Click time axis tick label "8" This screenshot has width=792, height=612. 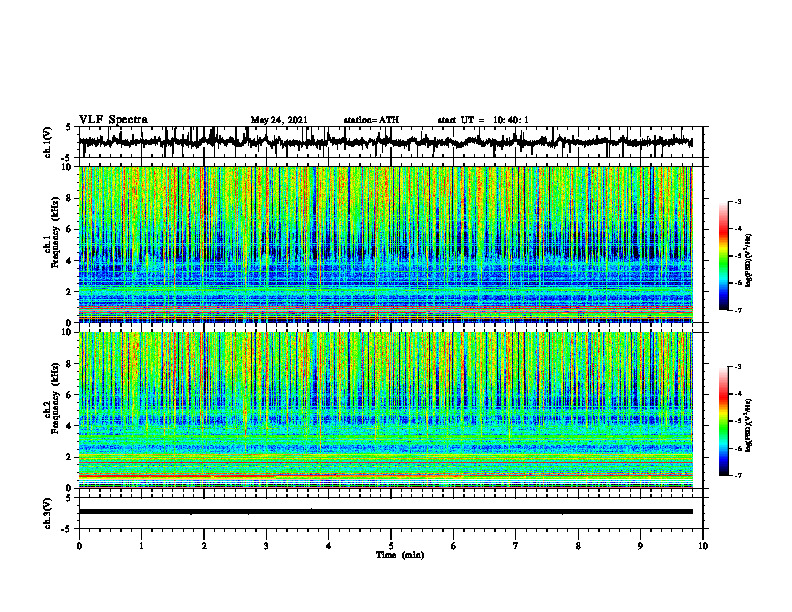578,546
